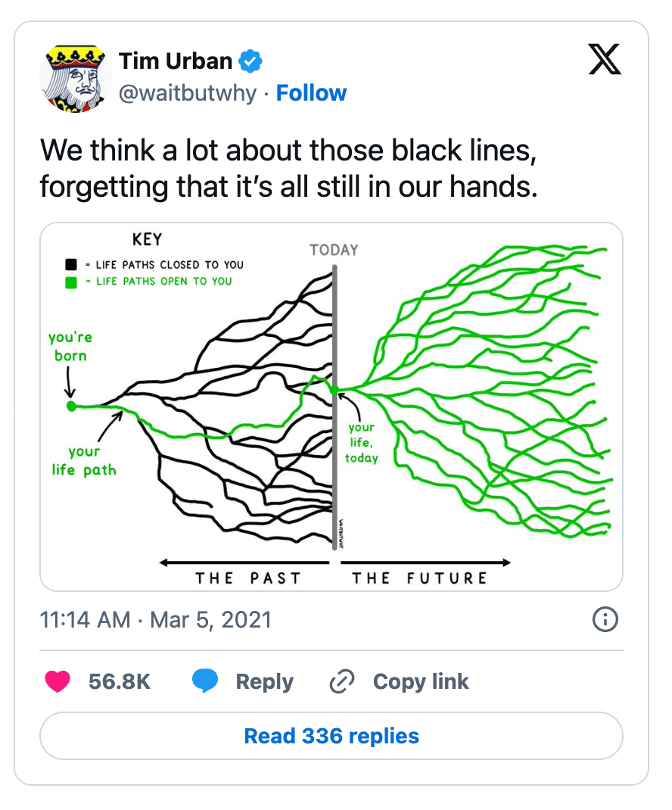
Task: Open the Tim Urban display name link
Action: click(x=176, y=61)
